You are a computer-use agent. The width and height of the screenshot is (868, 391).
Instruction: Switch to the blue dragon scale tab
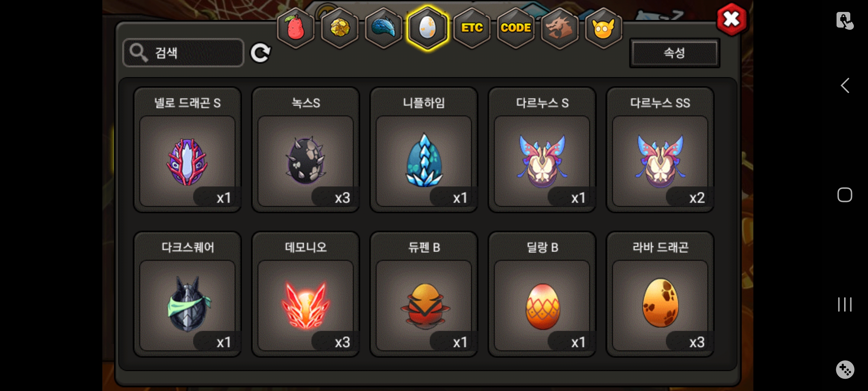pos(384,28)
